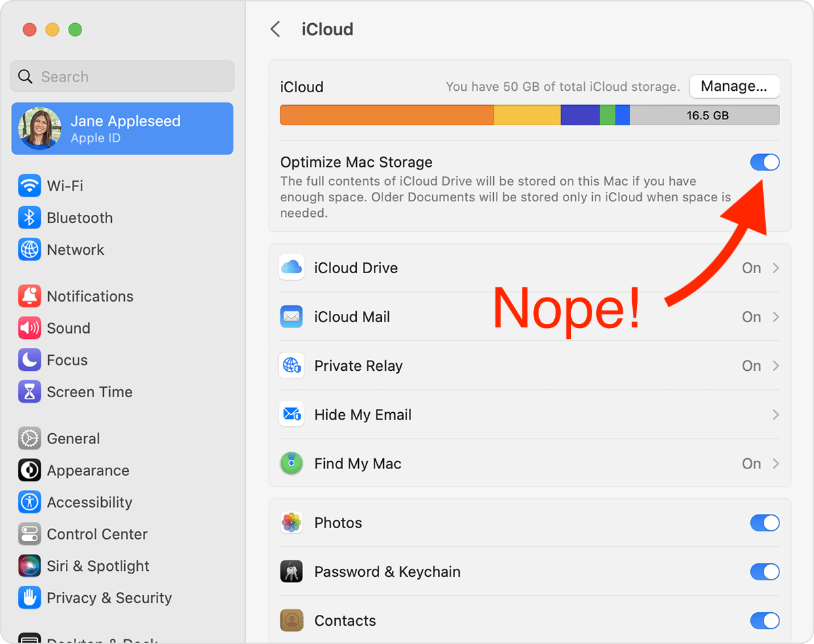Click the Search field
Image resolution: width=814 pixels, height=644 pixels.
(122, 77)
